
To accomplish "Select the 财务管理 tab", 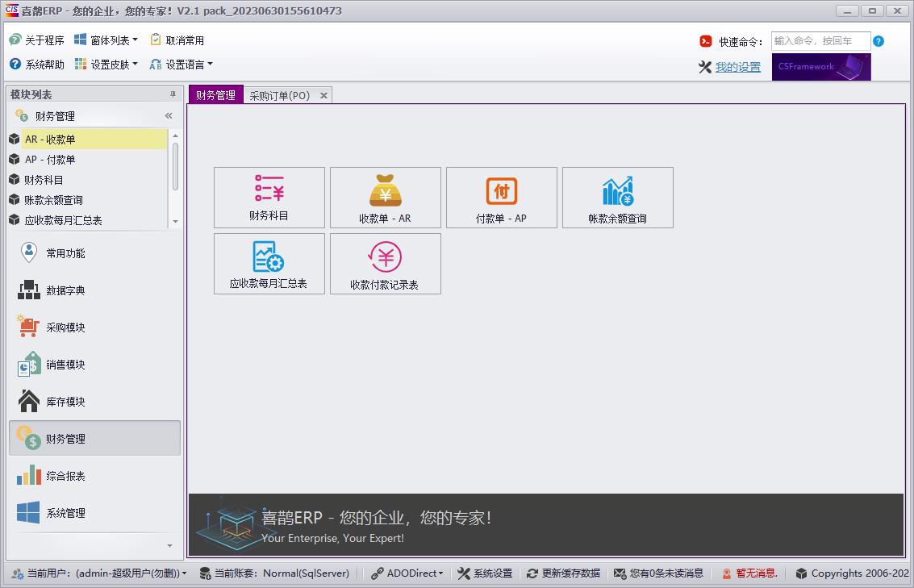I will [215, 94].
